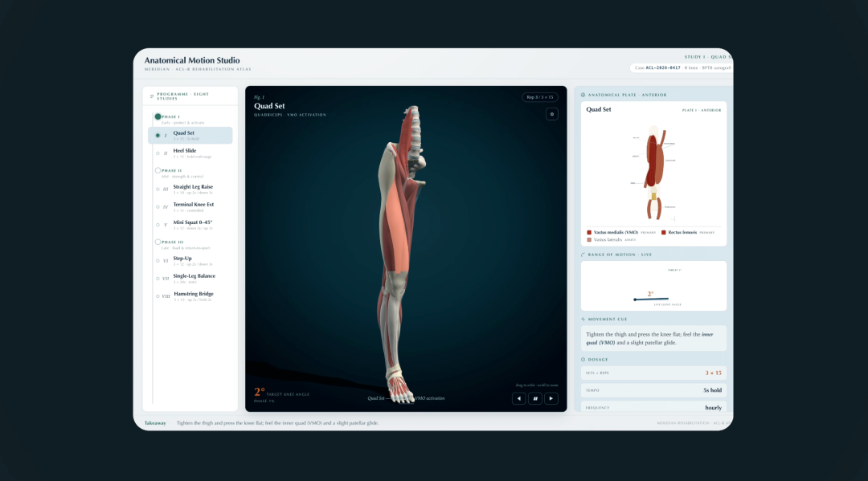This screenshot has width=868, height=481.
Task: Click the previous-step playback arrow
Action: (x=518, y=398)
